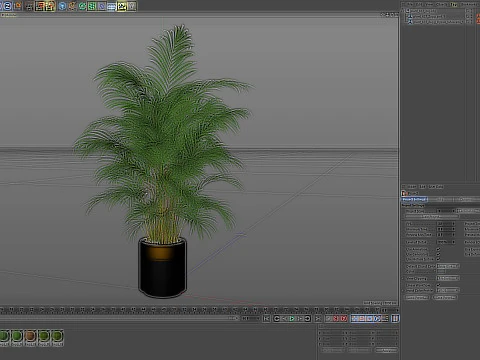
Task: Open the Mode menu in Attributes
Action: coord(412,187)
